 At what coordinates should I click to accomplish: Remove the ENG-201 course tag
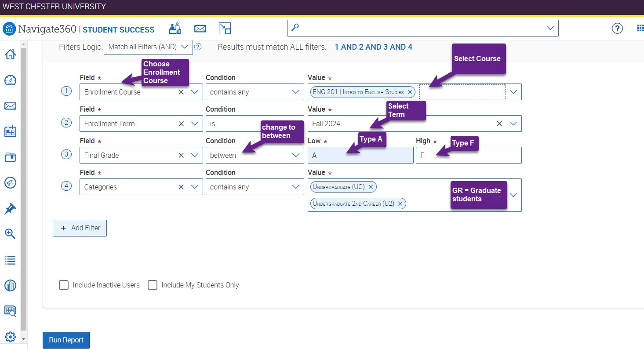pos(410,92)
